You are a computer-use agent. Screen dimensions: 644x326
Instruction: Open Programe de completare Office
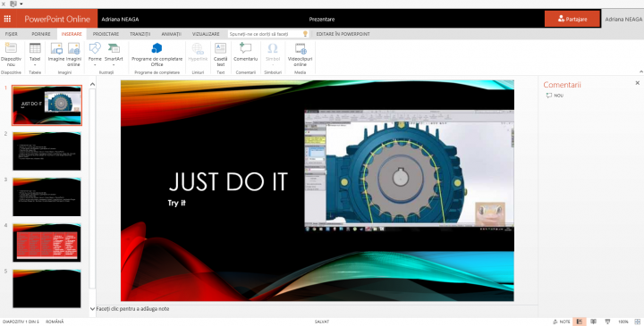[157, 54]
